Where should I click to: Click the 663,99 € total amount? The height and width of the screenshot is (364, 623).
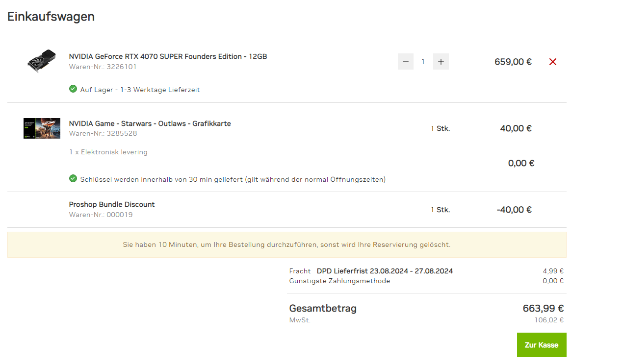coord(543,309)
